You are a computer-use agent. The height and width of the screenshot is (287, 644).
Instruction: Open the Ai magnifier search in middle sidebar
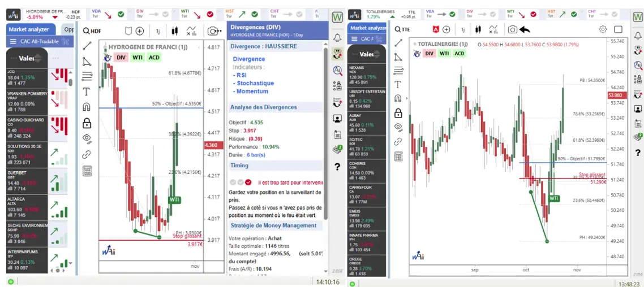click(x=338, y=71)
